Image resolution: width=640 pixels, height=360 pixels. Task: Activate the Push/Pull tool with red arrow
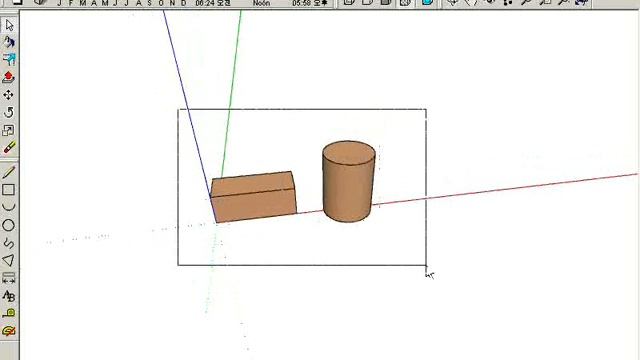(9, 77)
